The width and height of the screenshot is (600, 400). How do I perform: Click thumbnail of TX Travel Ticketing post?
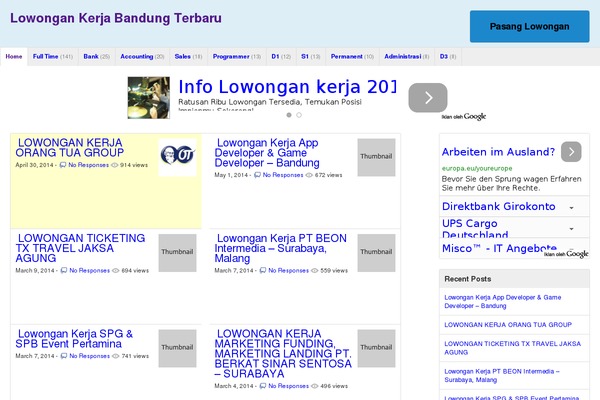[178, 253]
